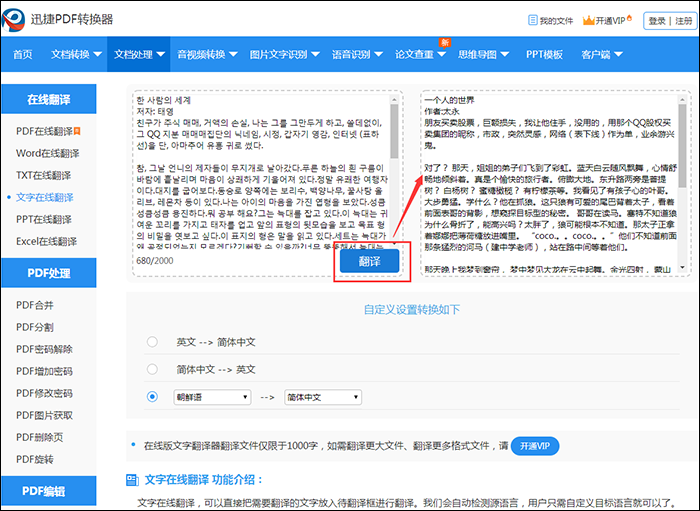Click the PDF处理 sidebar section header

[49, 273]
